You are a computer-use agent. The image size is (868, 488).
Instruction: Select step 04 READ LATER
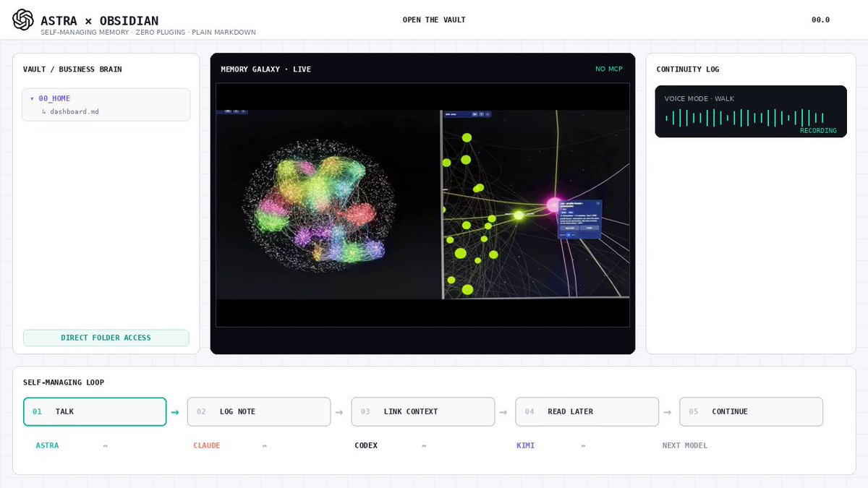click(x=587, y=411)
